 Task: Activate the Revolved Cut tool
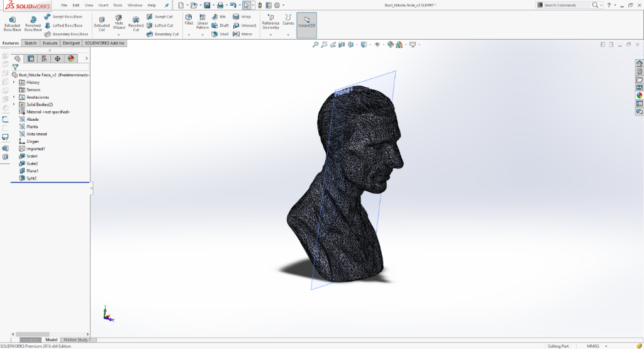136,24
